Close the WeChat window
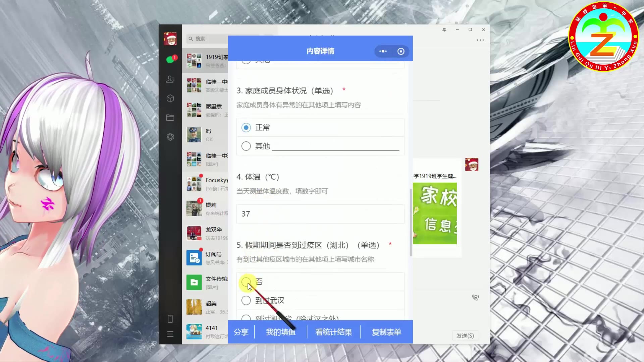The height and width of the screenshot is (362, 644). click(483, 29)
